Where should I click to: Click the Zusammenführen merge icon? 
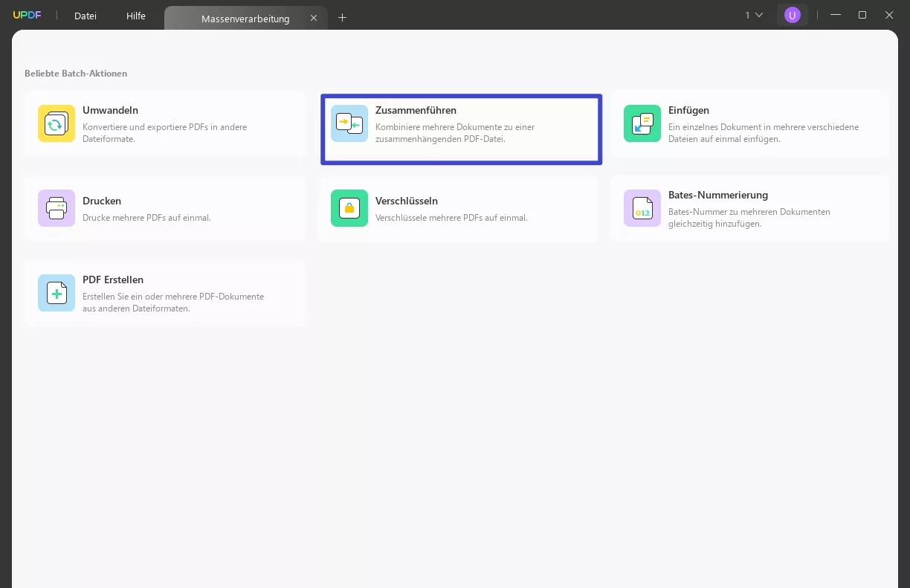pos(349,123)
